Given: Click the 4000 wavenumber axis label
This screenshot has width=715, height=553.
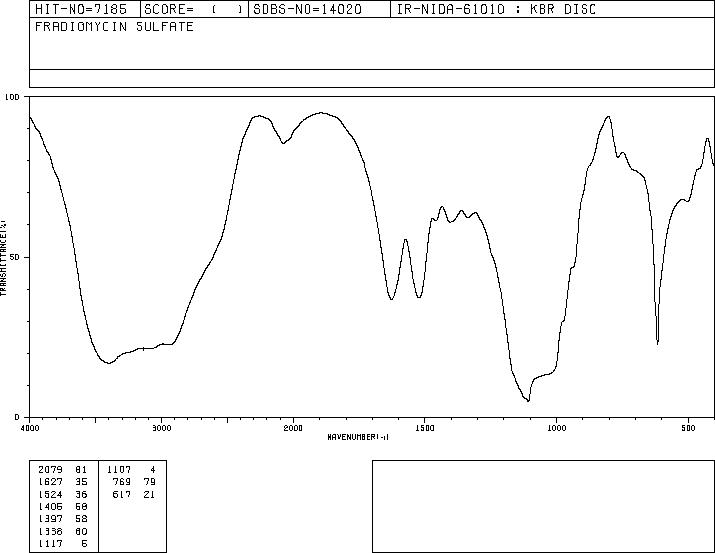Looking at the screenshot, I should (x=30, y=428).
